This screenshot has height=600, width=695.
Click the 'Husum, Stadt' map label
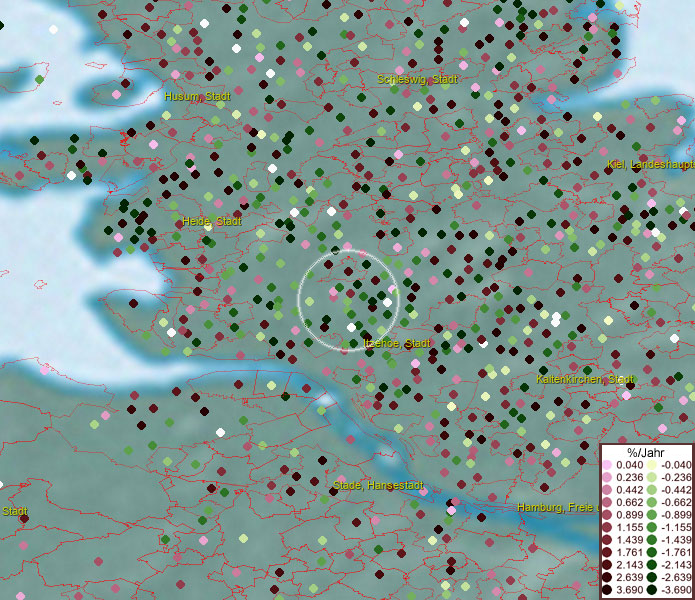coord(197,96)
